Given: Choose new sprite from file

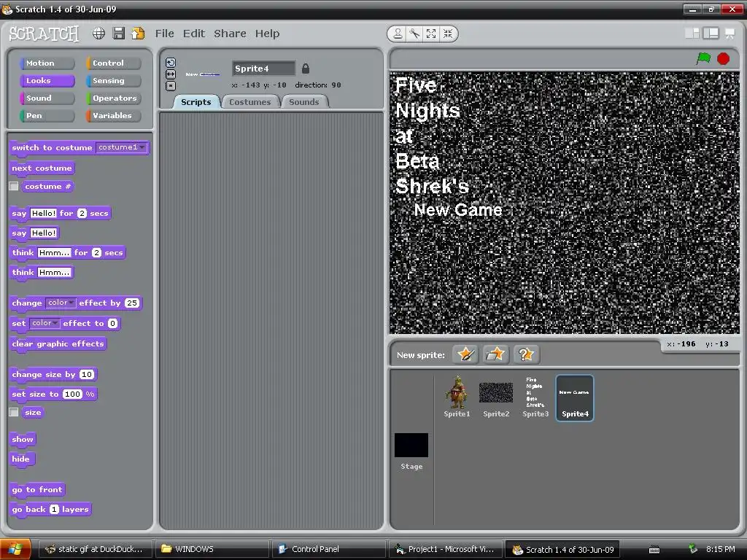Looking at the screenshot, I should click(x=495, y=354).
